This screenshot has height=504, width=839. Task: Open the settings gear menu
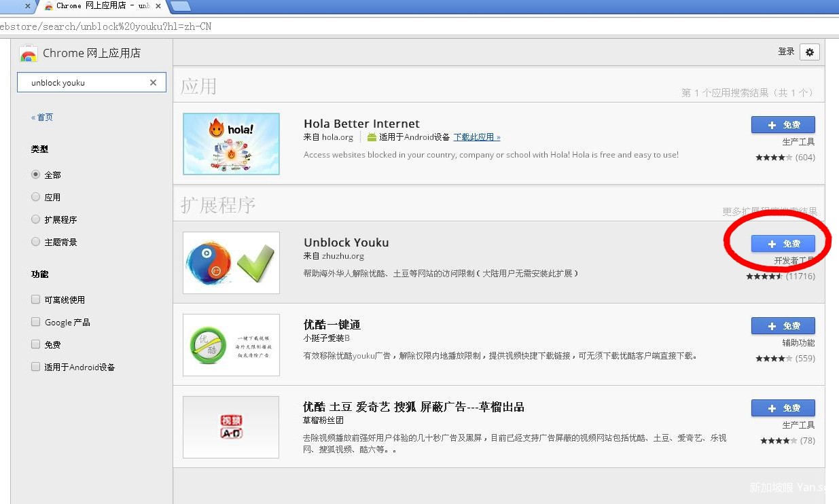tap(809, 52)
